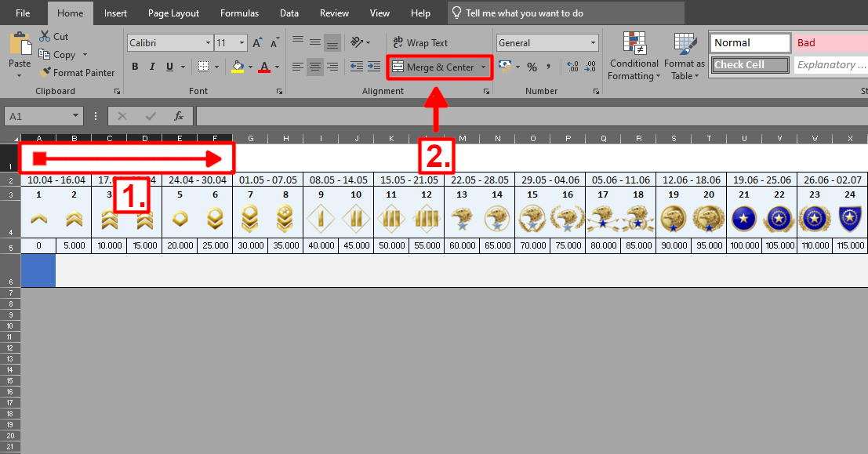Align text right in cell

pos(332,67)
